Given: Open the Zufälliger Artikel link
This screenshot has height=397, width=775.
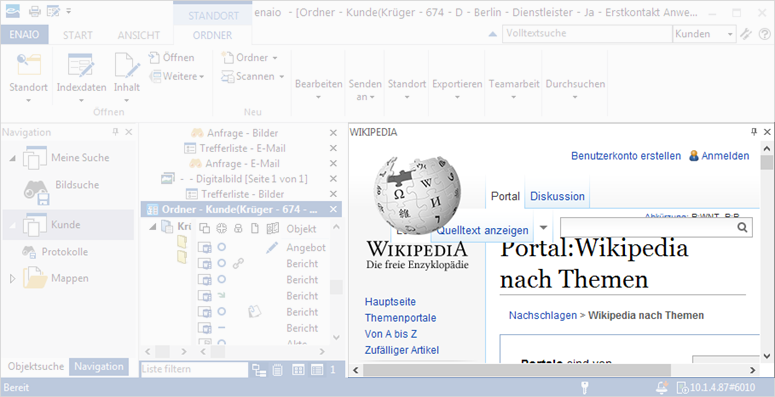Looking at the screenshot, I should click(x=401, y=350).
